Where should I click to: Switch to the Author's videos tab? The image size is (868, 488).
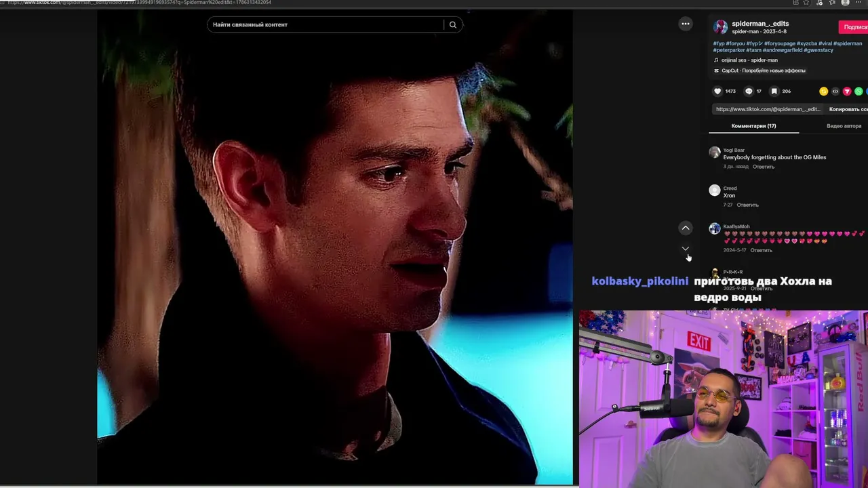pos(844,126)
